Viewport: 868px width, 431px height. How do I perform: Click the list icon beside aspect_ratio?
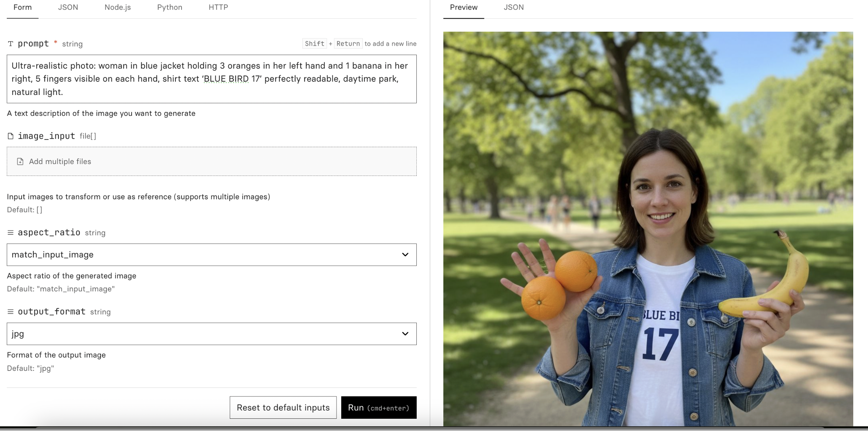click(x=10, y=233)
